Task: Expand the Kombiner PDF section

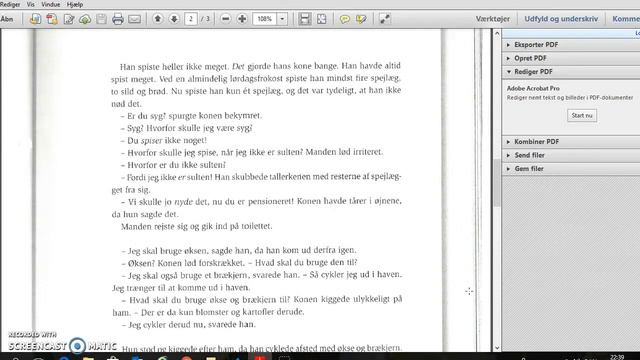Action: click(x=571, y=142)
